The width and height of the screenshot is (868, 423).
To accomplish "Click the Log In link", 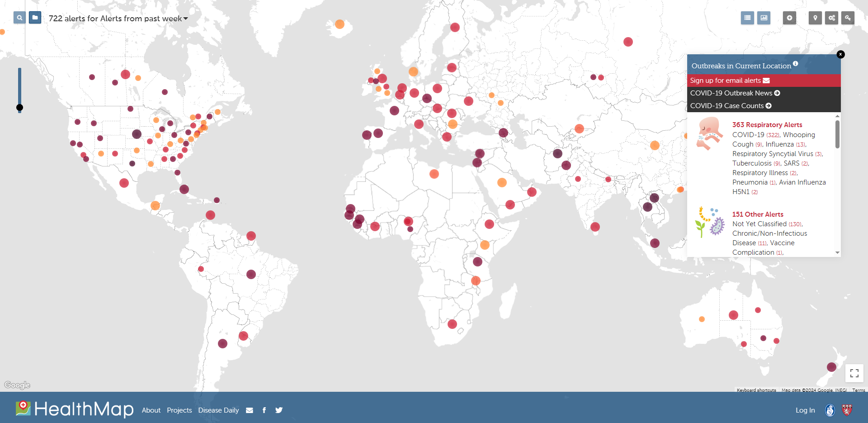I will (805, 410).
